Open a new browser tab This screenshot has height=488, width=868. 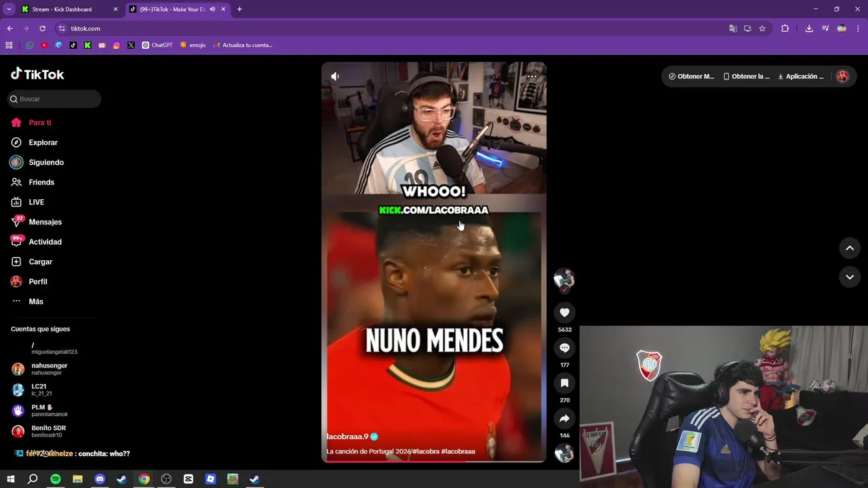[239, 9]
